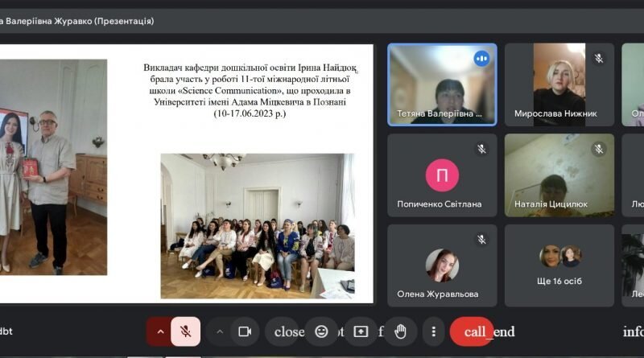Open Олена Журавльова participant tile
This screenshot has height=358, width=644.
[442, 265]
